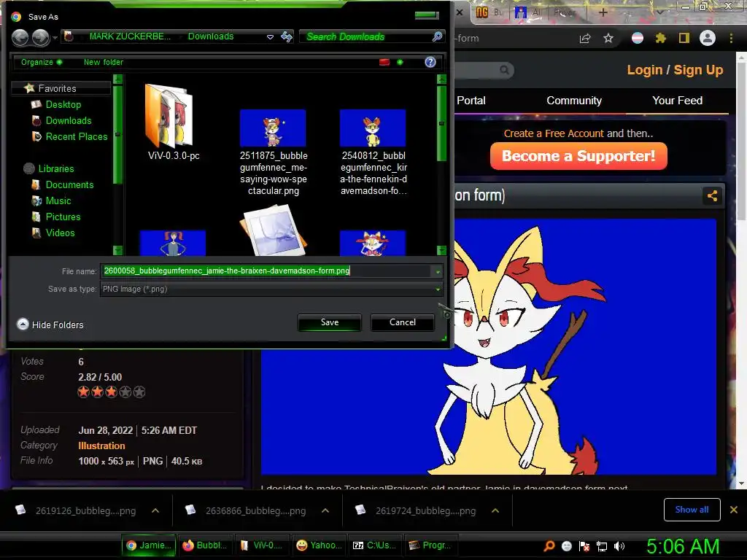
Task: Open the Organize menu dropdown
Action: (41, 62)
